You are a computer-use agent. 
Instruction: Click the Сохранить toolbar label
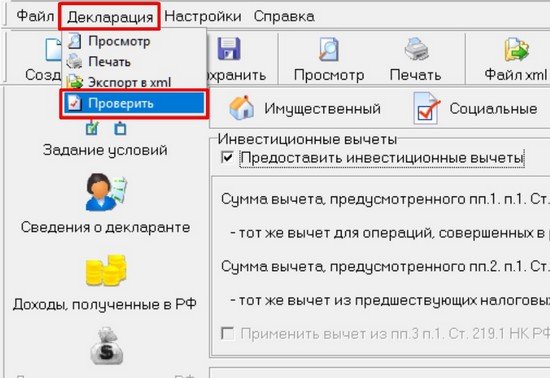pyautogui.click(x=236, y=75)
